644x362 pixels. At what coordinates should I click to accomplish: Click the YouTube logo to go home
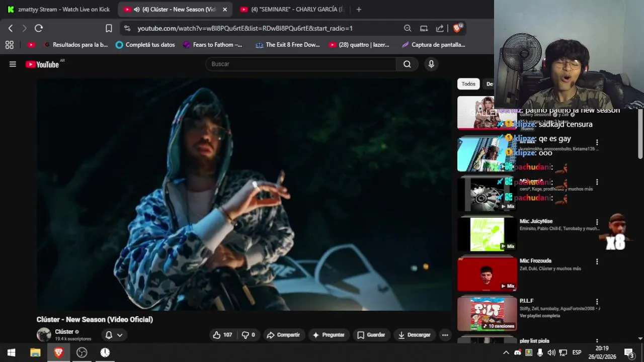click(x=42, y=64)
